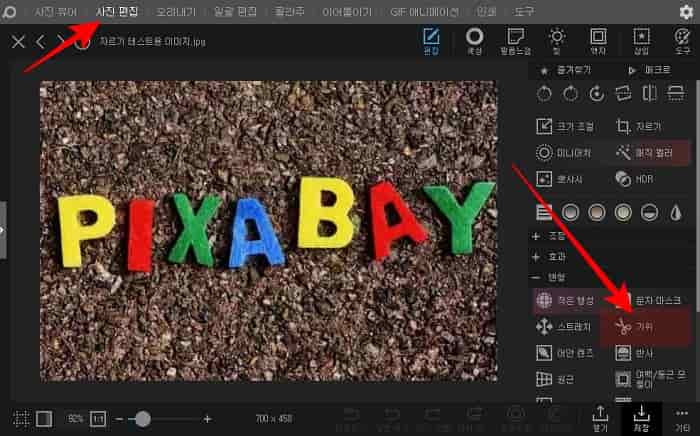This screenshot has width=700, height=436.
Task: Toggle the dotted grid view icon
Action: point(21,419)
